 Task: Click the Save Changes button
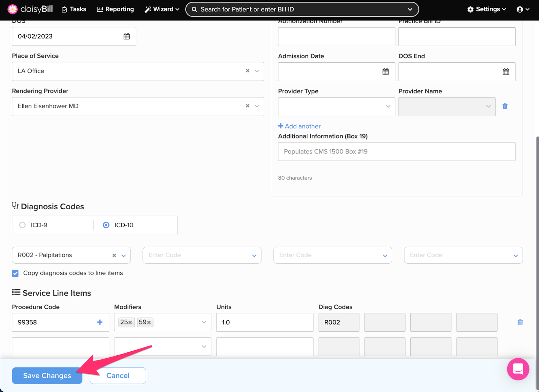coord(47,375)
